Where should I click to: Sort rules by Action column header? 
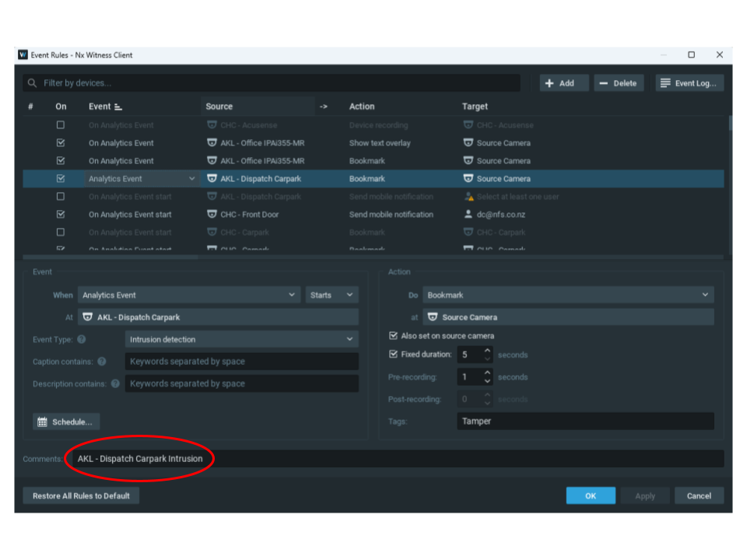pos(362,107)
